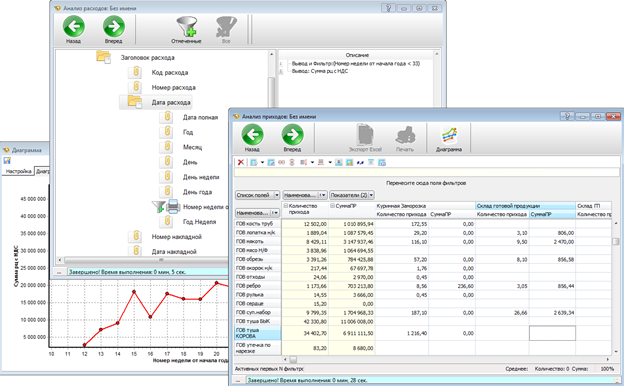The image size is (624, 386).
Task: Select description row 'Вывод и Фильтр:(Номер недели...'
Action: point(356,63)
